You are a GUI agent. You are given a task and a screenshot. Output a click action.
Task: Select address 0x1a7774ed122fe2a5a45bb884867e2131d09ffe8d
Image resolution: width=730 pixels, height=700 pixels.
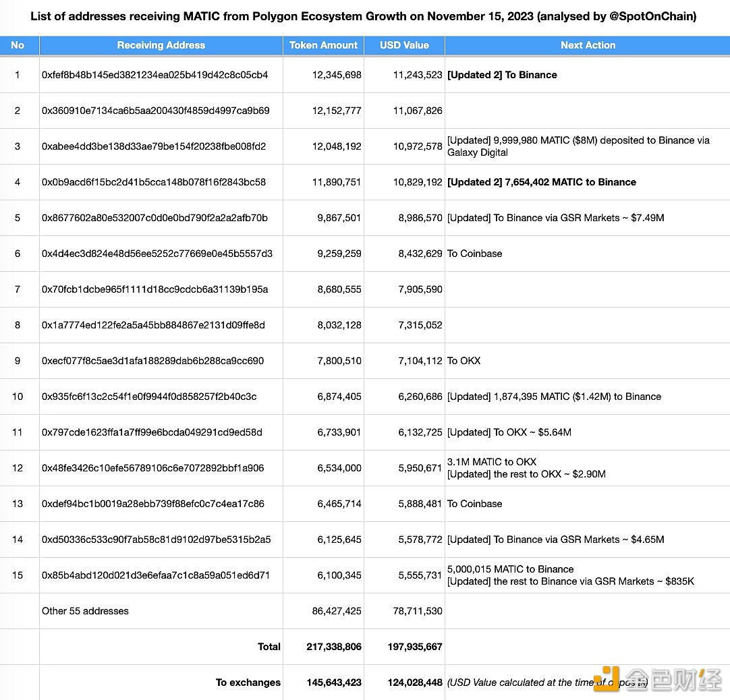tap(153, 325)
